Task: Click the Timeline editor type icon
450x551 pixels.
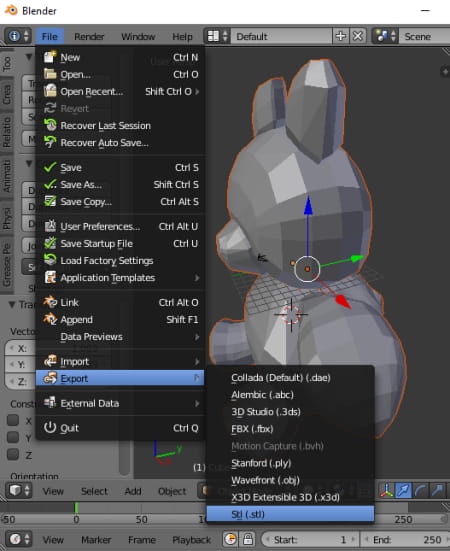Action: (x=19, y=539)
